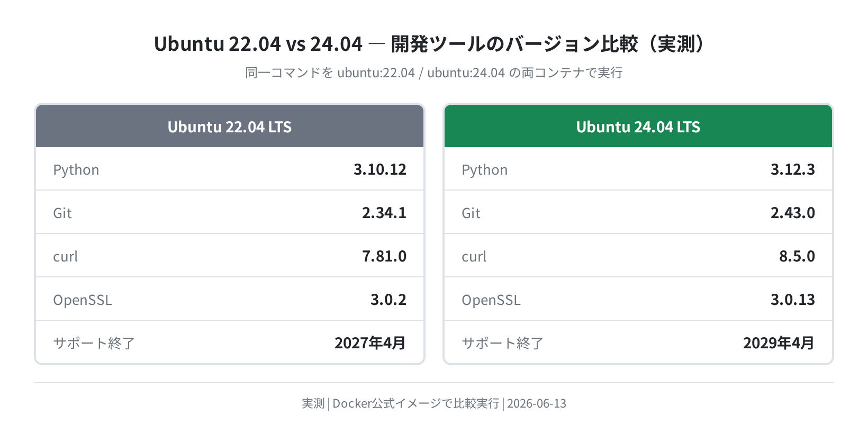Click the OpenSSL label in Ubuntu 22.04 card

pyautogui.click(x=83, y=300)
